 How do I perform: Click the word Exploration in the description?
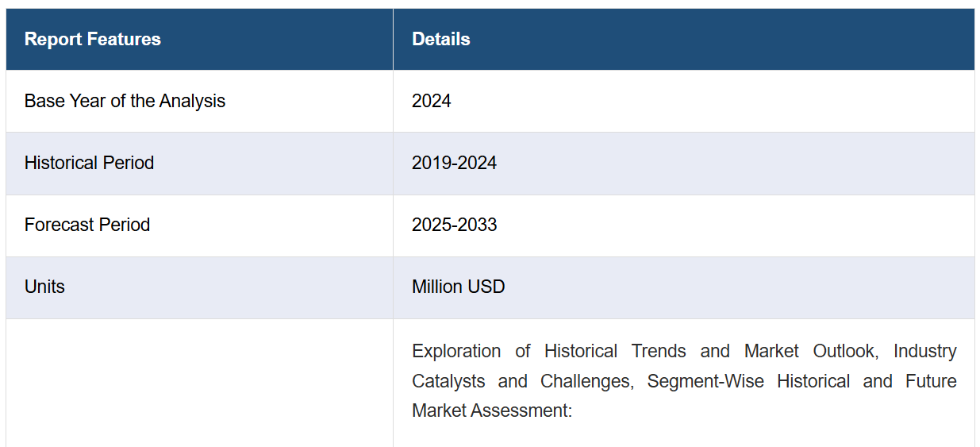pyautogui.click(x=456, y=351)
